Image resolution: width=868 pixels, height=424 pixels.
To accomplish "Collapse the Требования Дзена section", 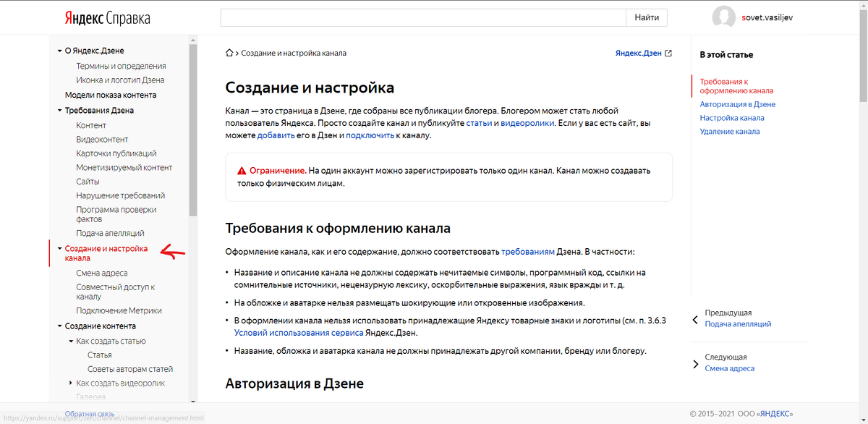I will (x=60, y=111).
